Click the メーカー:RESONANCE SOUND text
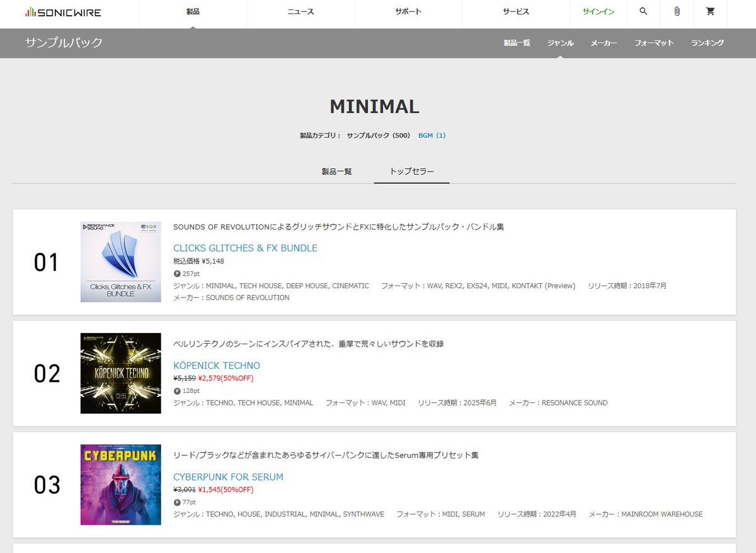This screenshot has width=756, height=553. click(x=558, y=402)
